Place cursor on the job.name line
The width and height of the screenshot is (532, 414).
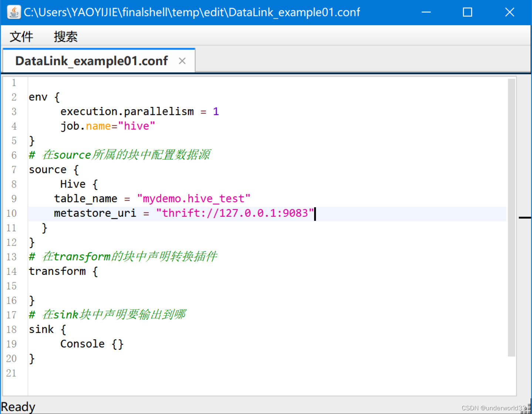[107, 126]
